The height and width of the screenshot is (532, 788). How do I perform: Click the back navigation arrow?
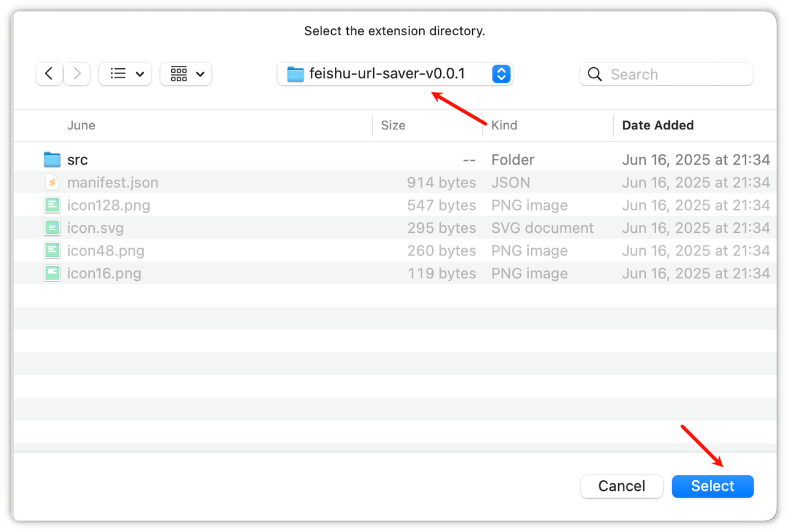pos(49,74)
